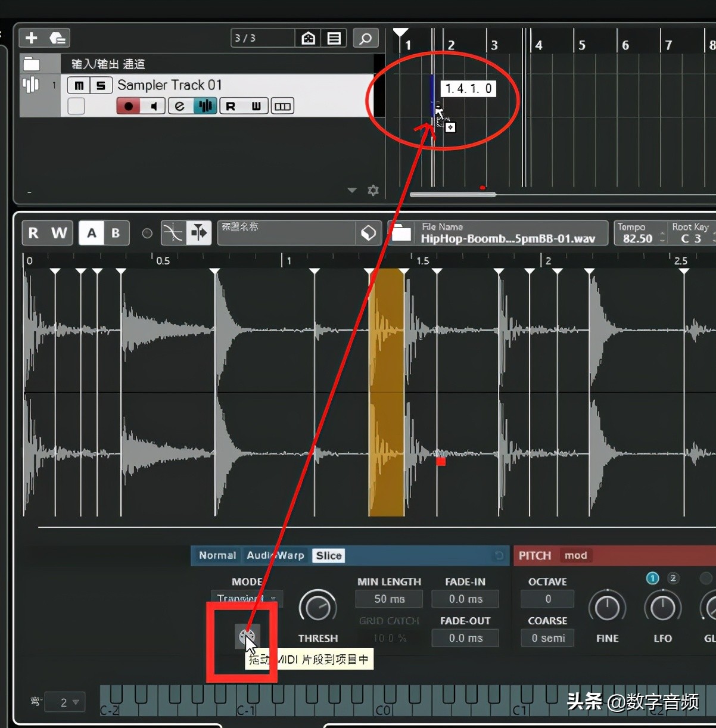The height and width of the screenshot is (728, 716).
Task: Open the Sampler Control edit channel settings
Action: 179,105
